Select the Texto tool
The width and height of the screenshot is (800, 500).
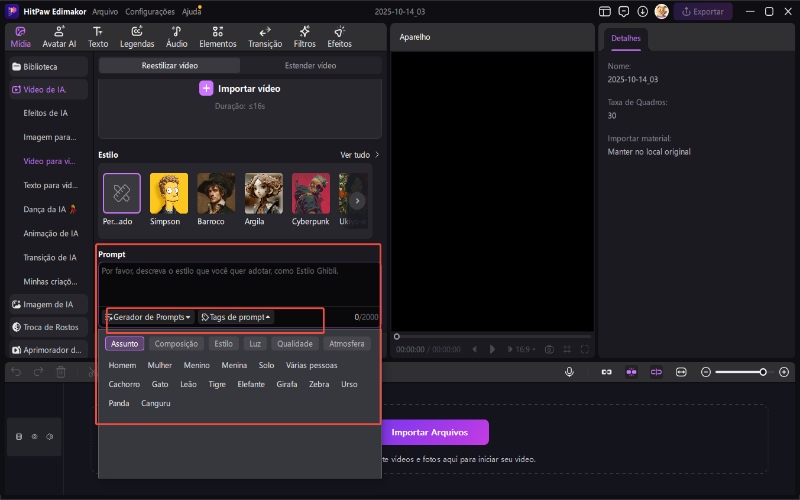(x=97, y=37)
